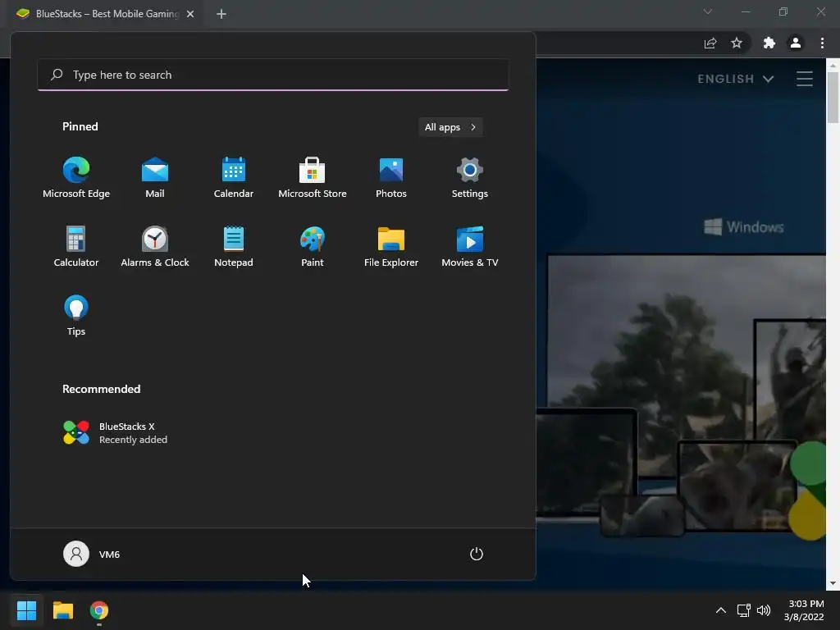
Task: Open the Calendar app
Action: pyautogui.click(x=234, y=178)
